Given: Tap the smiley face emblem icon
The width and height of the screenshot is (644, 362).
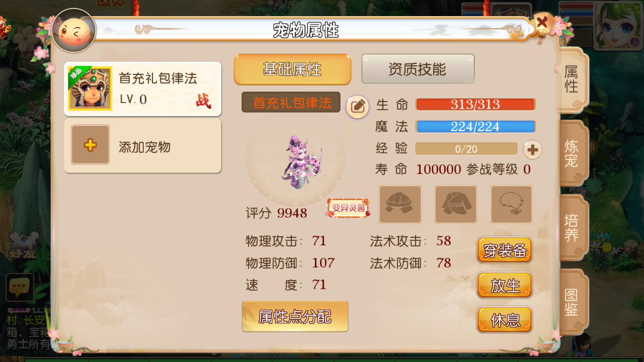Looking at the screenshot, I should pos(74,31).
